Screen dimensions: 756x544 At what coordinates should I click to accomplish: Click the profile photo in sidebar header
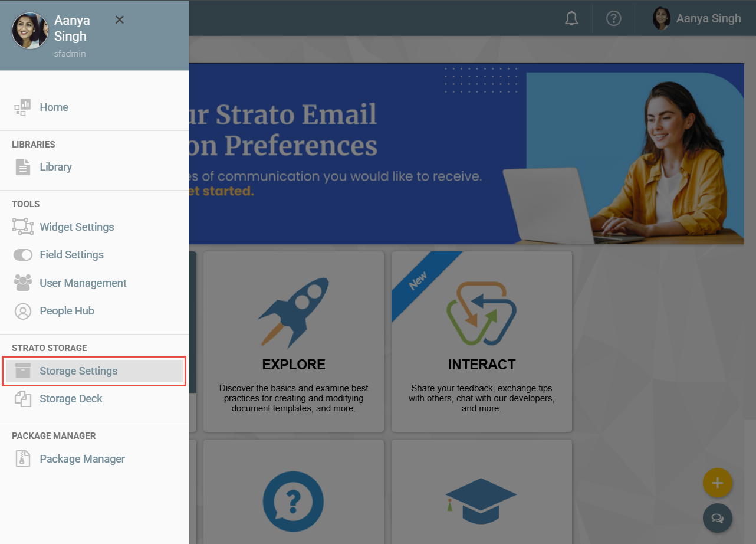coord(30,31)
